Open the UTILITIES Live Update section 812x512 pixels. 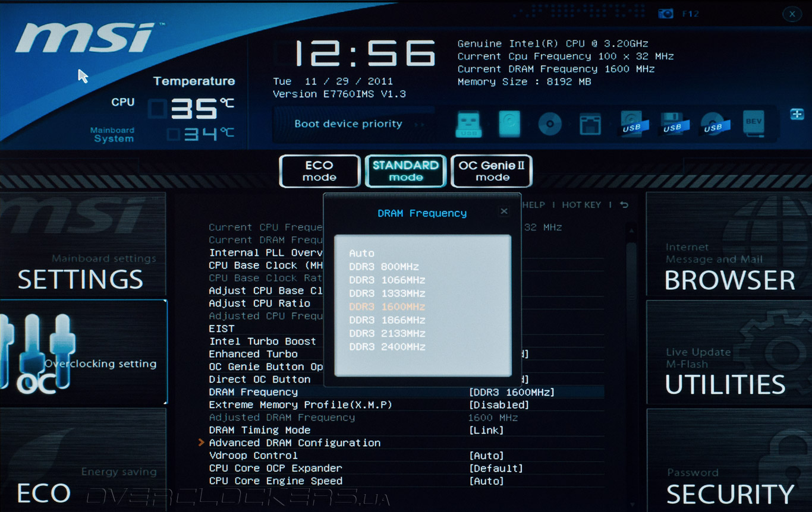(x=729, y=352)
